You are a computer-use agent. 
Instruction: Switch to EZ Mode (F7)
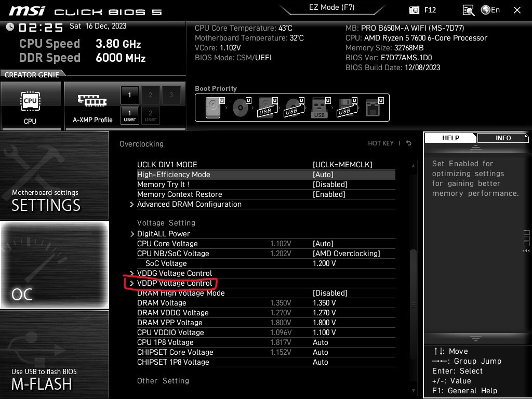tap(331, 7)
